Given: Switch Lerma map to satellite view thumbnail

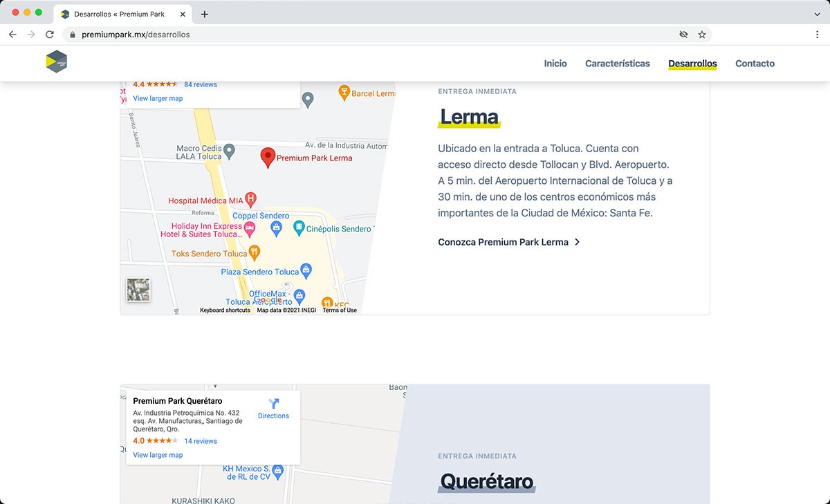Looking at the screenshot, I should 138,290.
